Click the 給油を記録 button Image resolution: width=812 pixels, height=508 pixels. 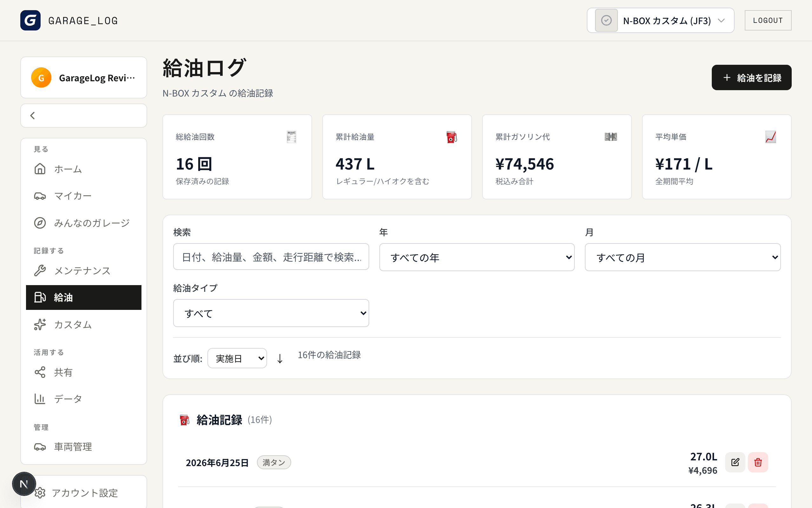[751, 77]
